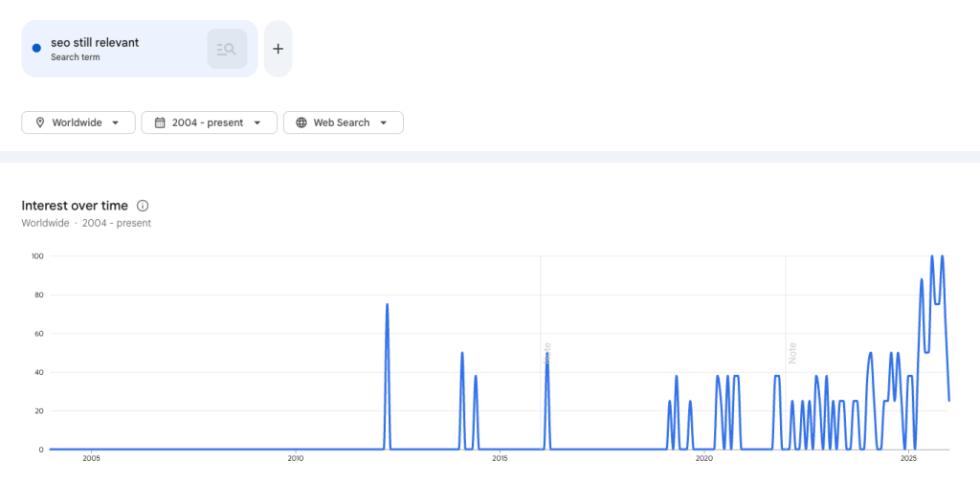Click the blue dot beside search term
The image size is (980, 483).
(x=36, y=48)
